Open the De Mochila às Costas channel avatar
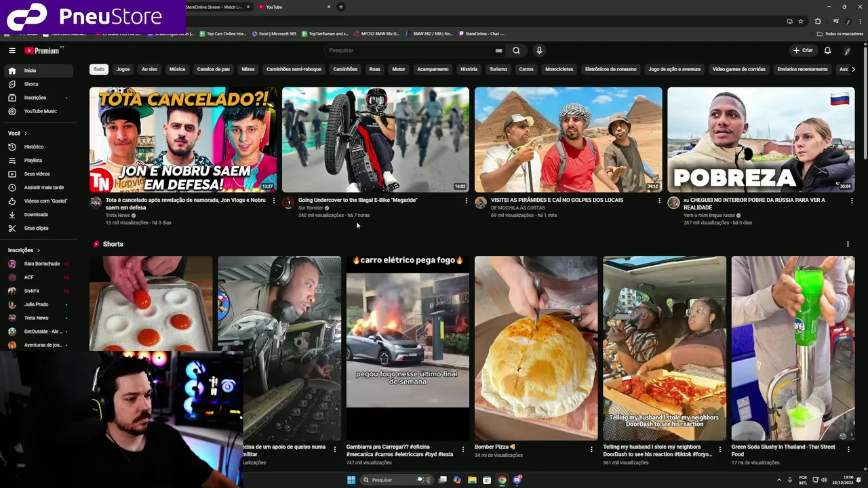 pyautogui.click(x=481, y=203)
